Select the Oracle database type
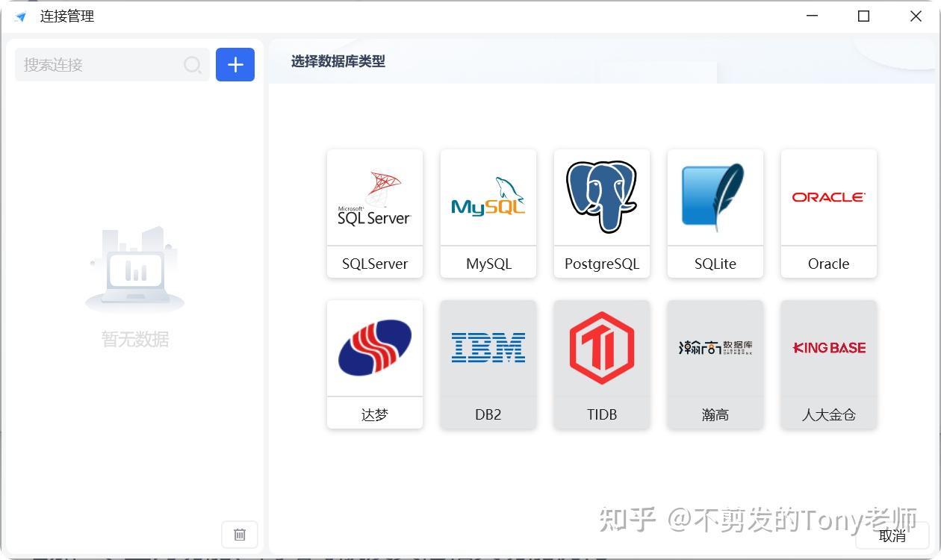The image size is (941, 560). [828, 214]
